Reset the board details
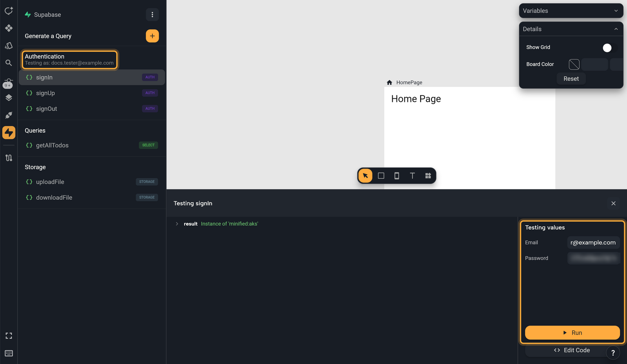Viewport: 627px width, 364px height. [x=571, y=79]
